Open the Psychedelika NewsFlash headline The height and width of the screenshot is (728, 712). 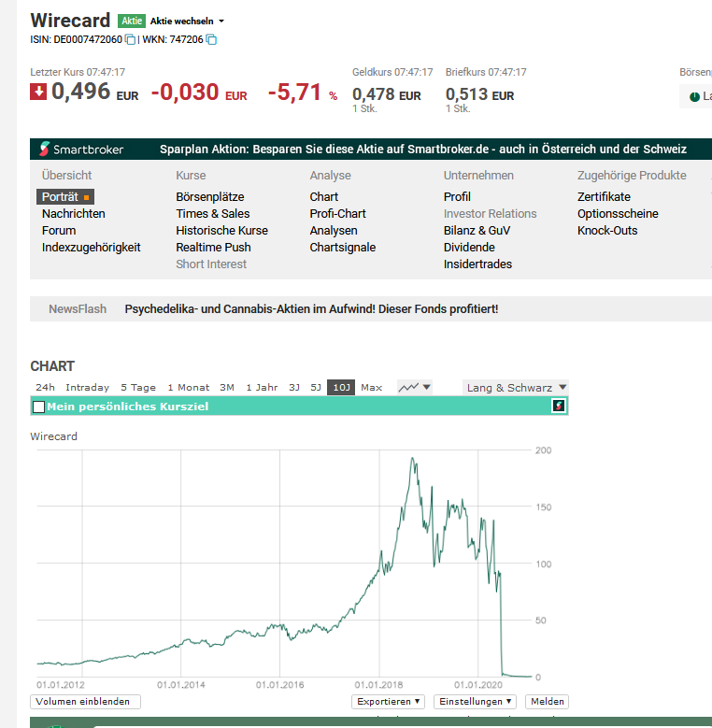coord(311,308)
